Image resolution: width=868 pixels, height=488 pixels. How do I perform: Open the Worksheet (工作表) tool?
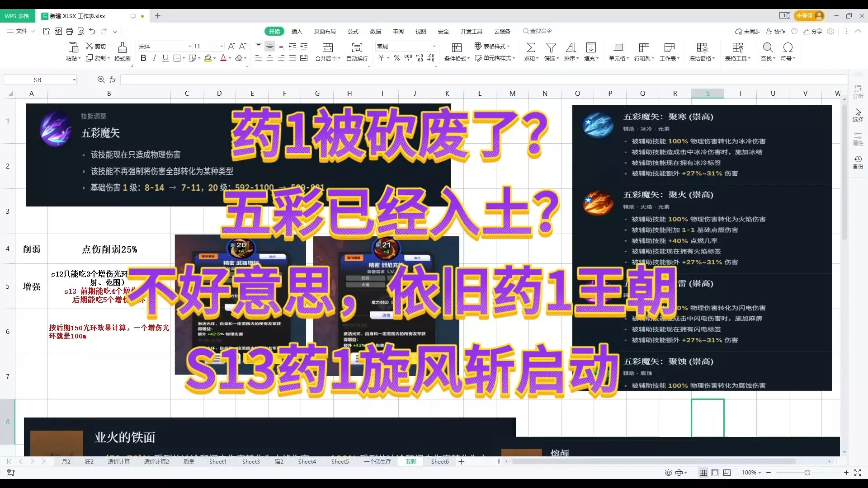[669, 52]
